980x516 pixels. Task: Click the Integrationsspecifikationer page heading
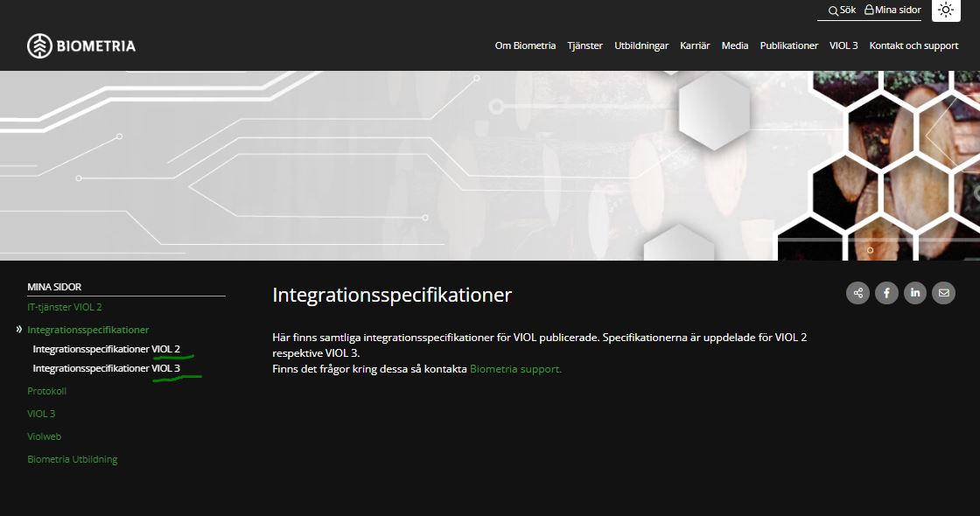392,295
